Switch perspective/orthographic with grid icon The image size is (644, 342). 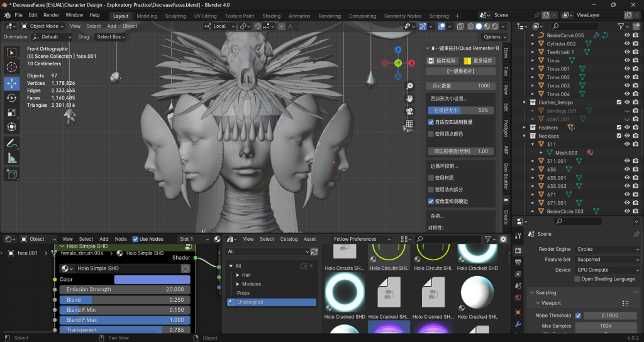pos(409,124)
